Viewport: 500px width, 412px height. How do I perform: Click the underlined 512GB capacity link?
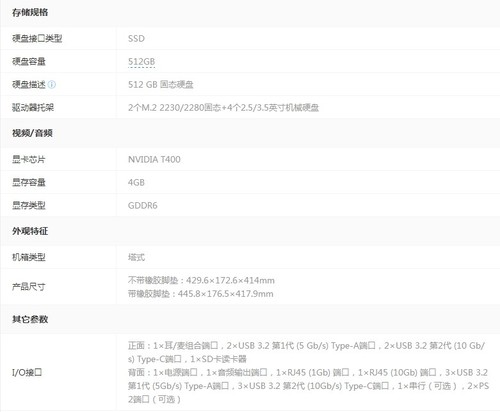(142, 62)
